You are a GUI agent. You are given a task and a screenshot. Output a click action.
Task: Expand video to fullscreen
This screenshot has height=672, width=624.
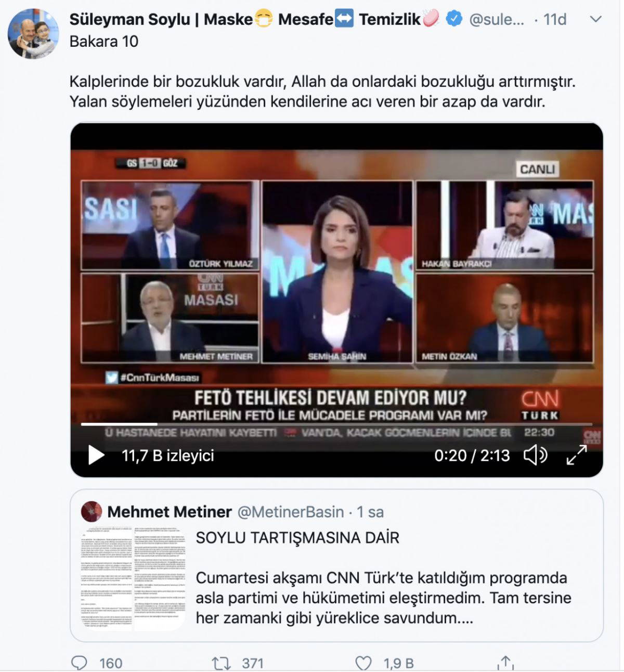pyautogui.click(x=577, y=455)
